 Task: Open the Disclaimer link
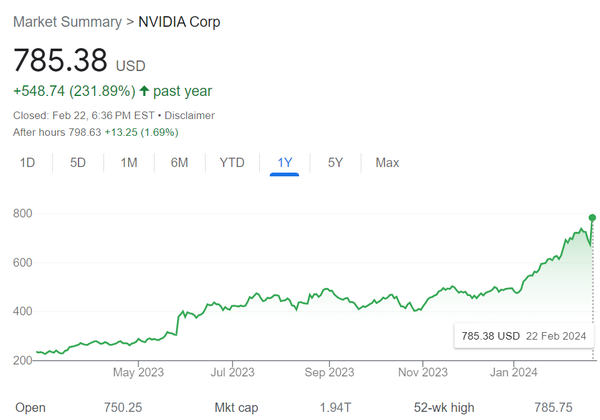coord(190,115)
